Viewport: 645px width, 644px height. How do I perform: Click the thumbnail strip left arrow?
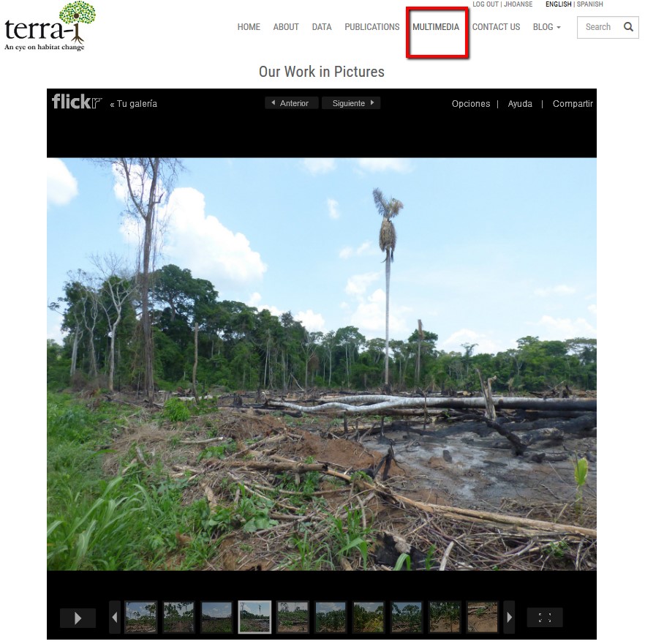115,617
